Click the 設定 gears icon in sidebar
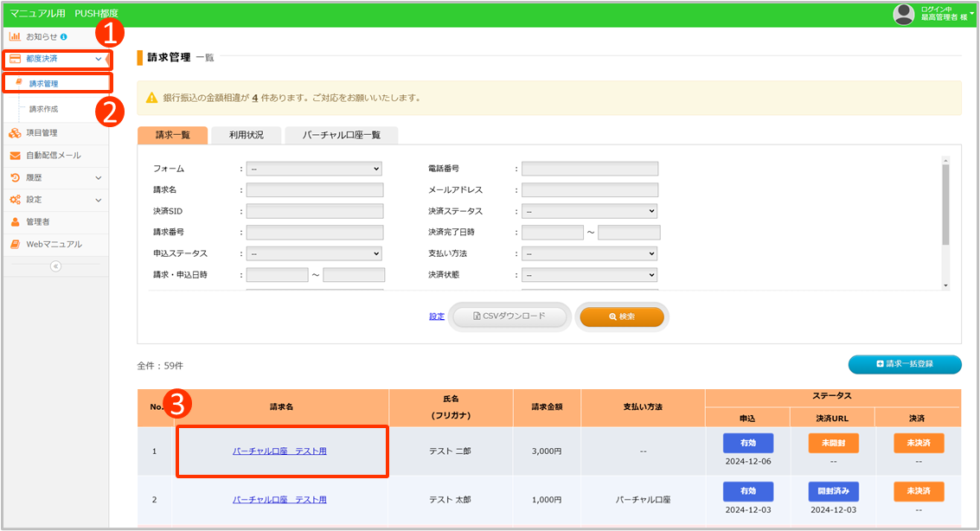 (x=15, y=200)
